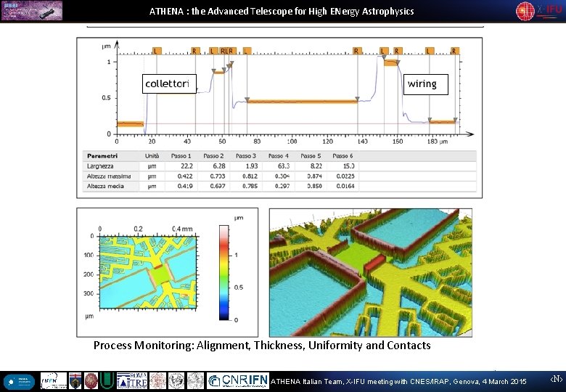
Task: Click the white INFN logo in the footer
Action: tap(54, 381)
